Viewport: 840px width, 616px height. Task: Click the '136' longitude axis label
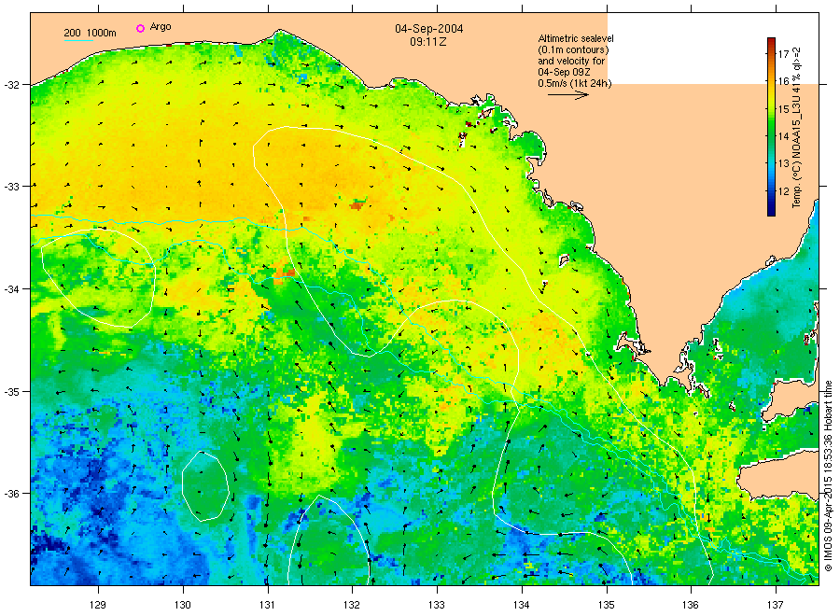pos(691,606)
